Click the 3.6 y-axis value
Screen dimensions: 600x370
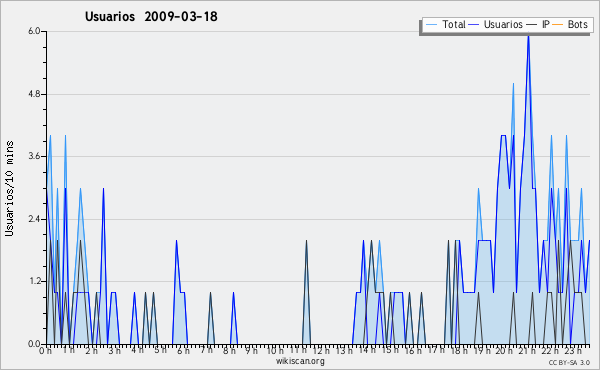tap(34, 156)
